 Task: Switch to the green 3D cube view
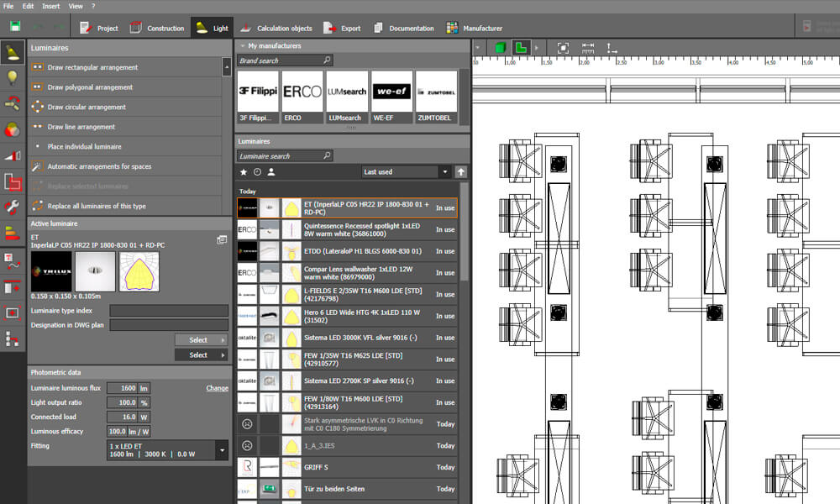501,48
